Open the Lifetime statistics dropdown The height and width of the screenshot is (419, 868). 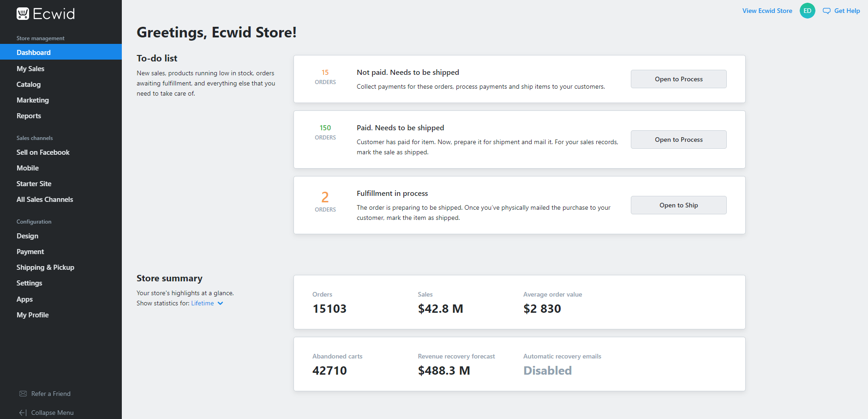[203, 303]
